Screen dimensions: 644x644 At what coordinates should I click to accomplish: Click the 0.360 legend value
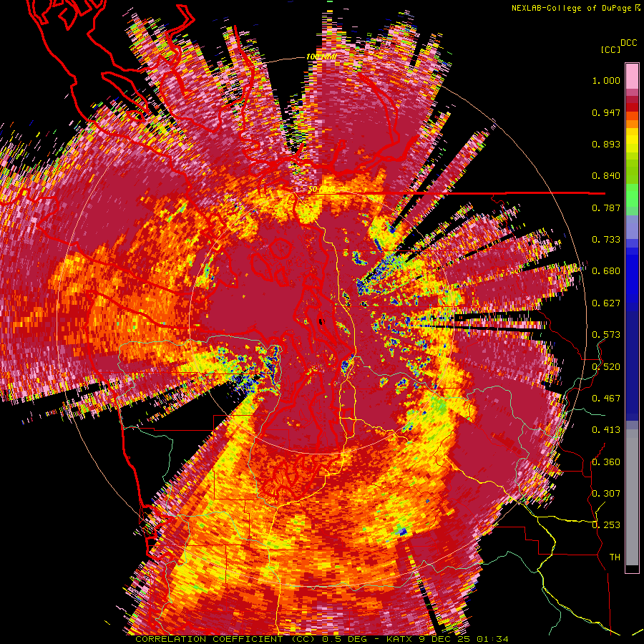pos(606,462)
